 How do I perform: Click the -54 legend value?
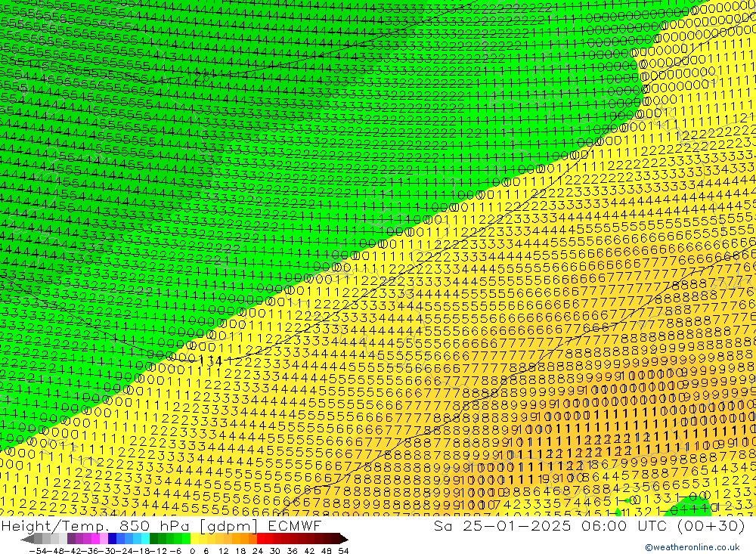(x=38, y=551)
